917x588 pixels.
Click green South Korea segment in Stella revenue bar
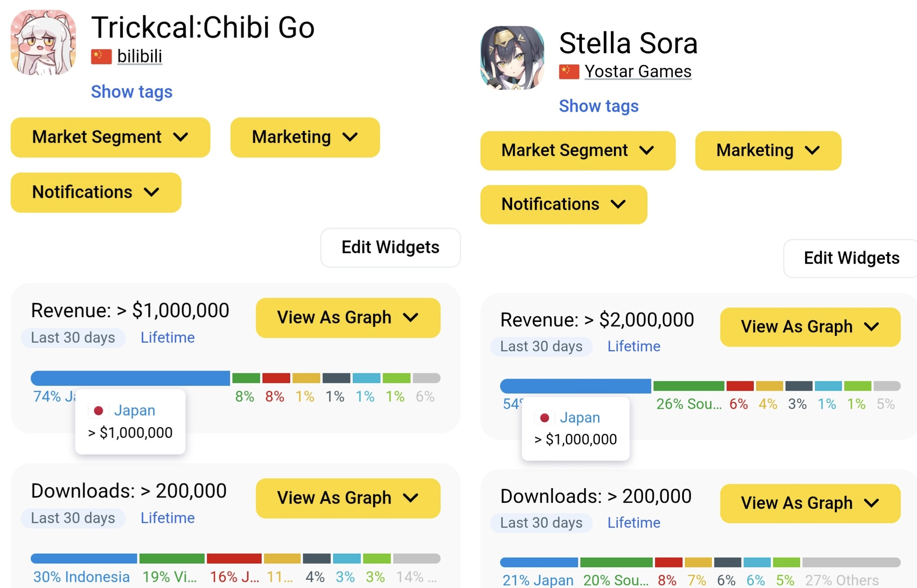click(688, 386)
